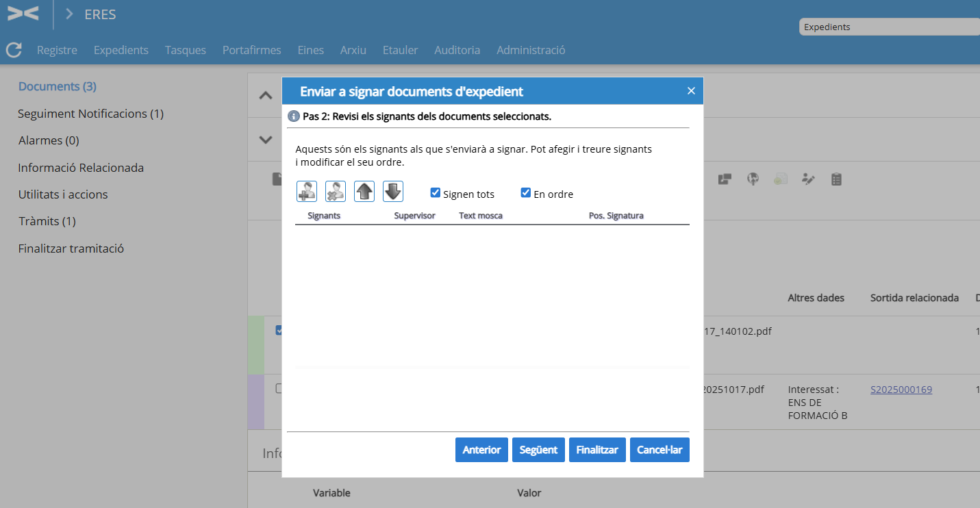Toggle the En ordre checkbox
The image size is (980, 508).
[x=526, y=193]
